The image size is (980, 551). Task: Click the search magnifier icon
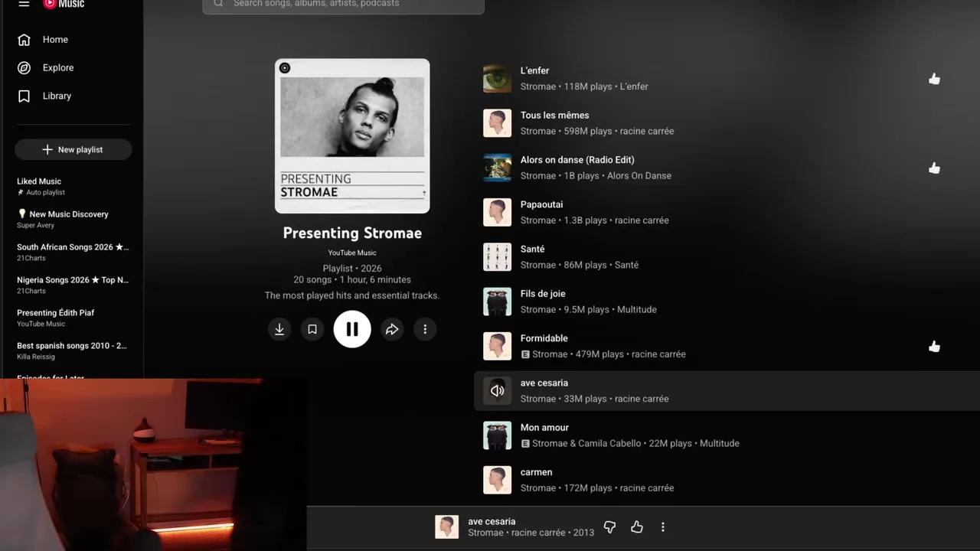pos(218,4)
